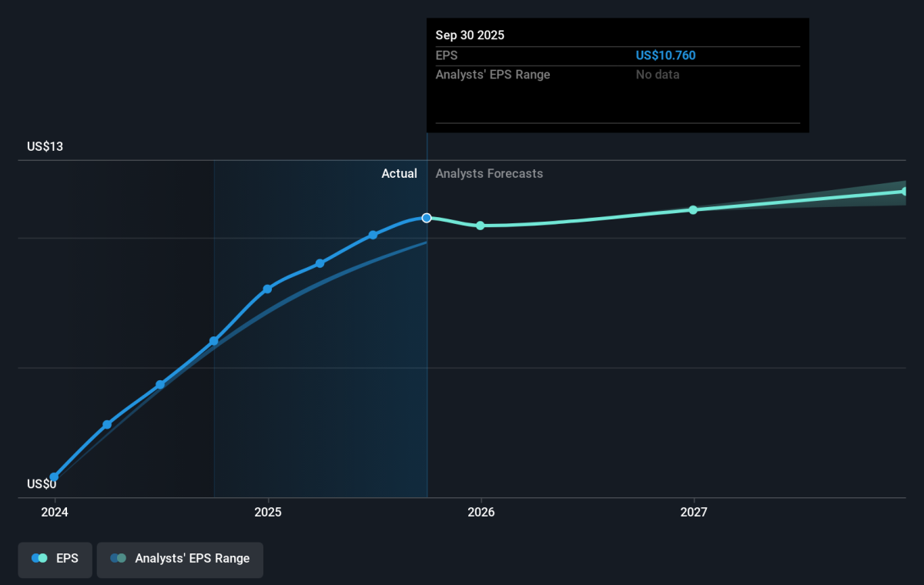Click the "Actual" label on the chart
This screenshot has width=924, height=585.
pyautogui.click(x=400, y=174)
